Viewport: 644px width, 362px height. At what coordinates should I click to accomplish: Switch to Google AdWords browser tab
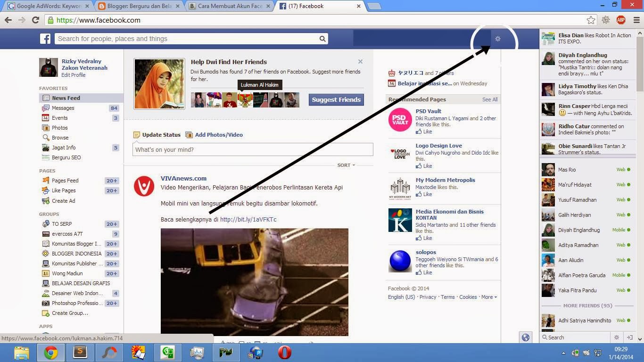tap(47, 6)
